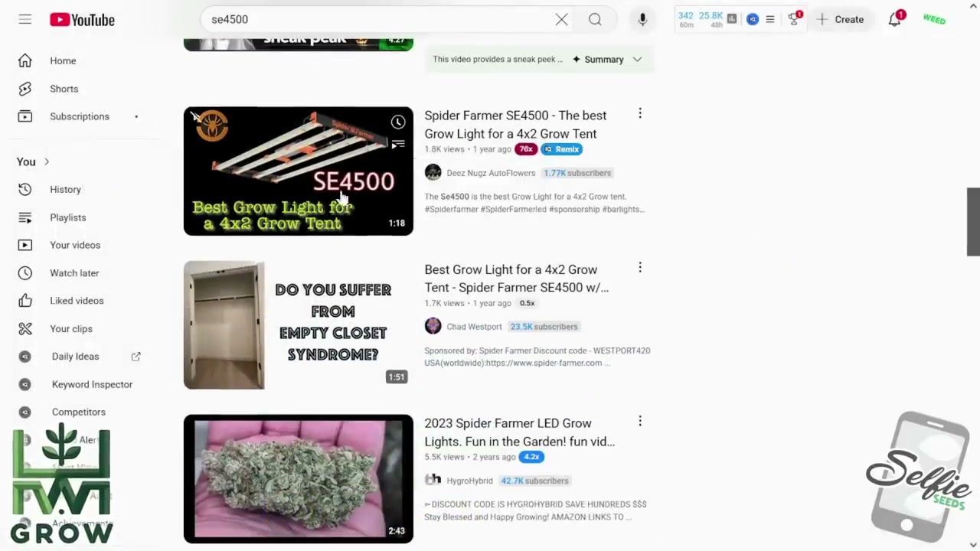The image size is (980, 551).
Task: Play the 2023 Spider Farmer thumbnail
Action: [x=299, y=479]
